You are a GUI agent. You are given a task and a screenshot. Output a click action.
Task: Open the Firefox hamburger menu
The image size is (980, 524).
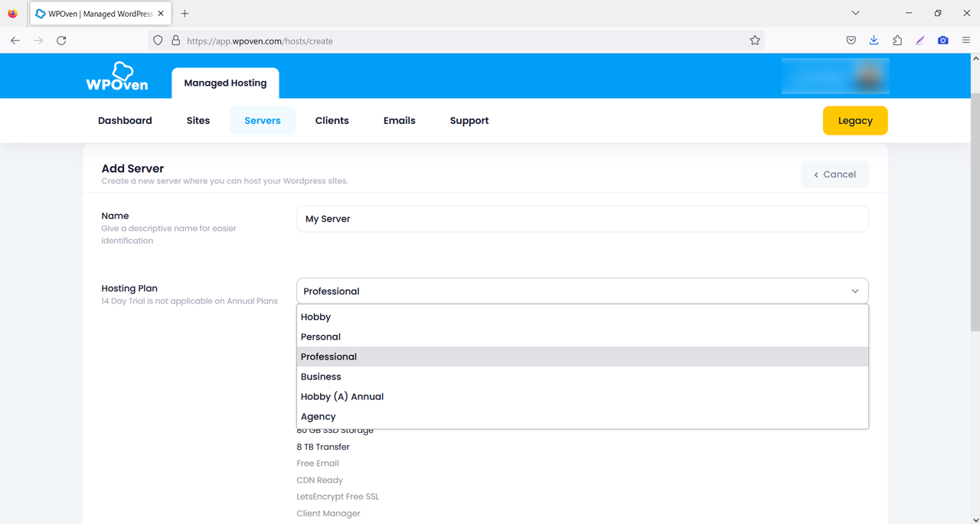(966, 41)
